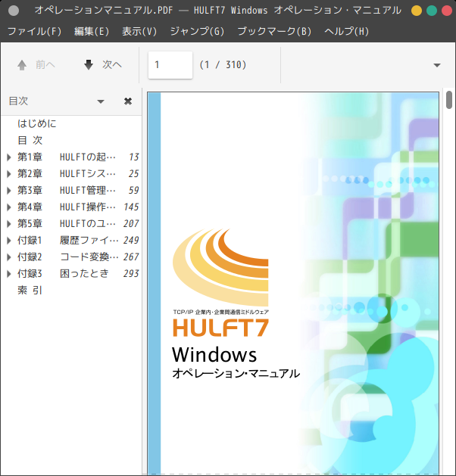The width and height of the screenshot is (456, 476).
Task: Open the ヘルプ(H) menu
Action: point(346,31)
